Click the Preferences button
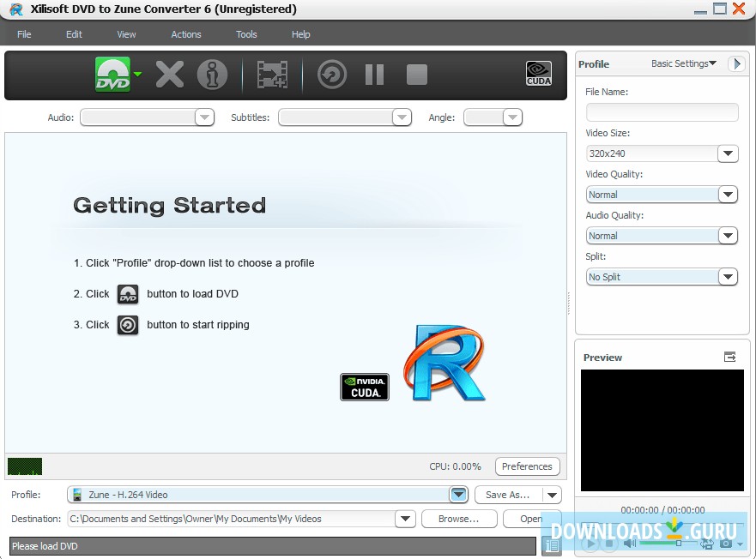The width and height of the screenshot is (756, 559). pos(527,466)
